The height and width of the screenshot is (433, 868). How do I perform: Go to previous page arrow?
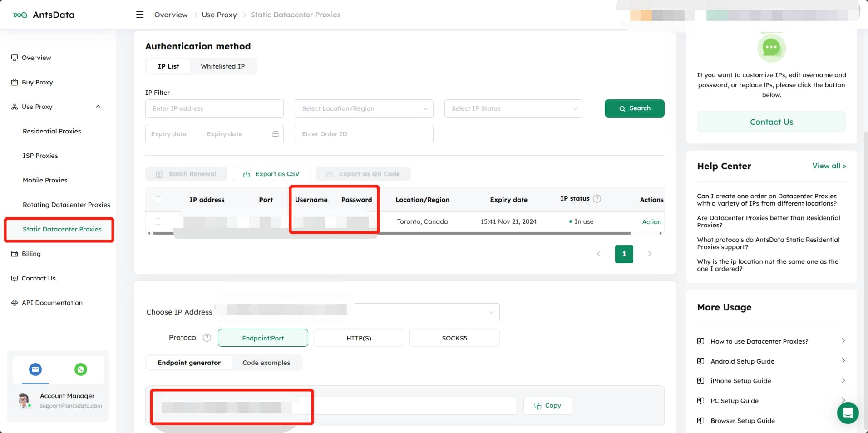pyautogui.click(x=599, y=254)
